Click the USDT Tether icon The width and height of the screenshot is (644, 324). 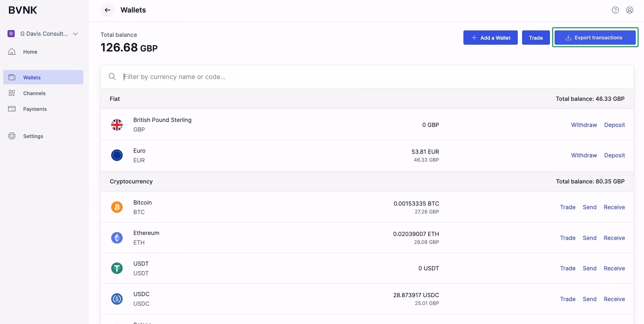[117, 268]
